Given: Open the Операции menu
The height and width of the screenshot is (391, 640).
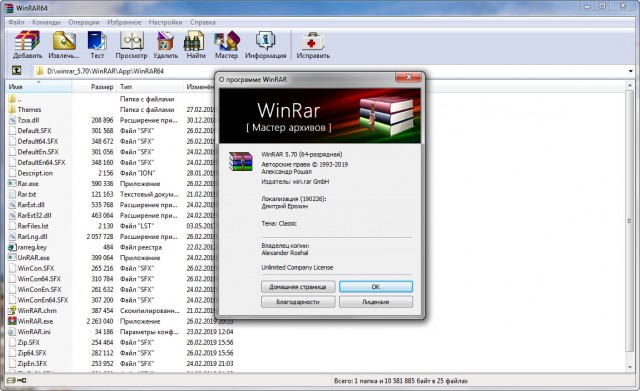Looking at the screenshot, I should point(84,22).
